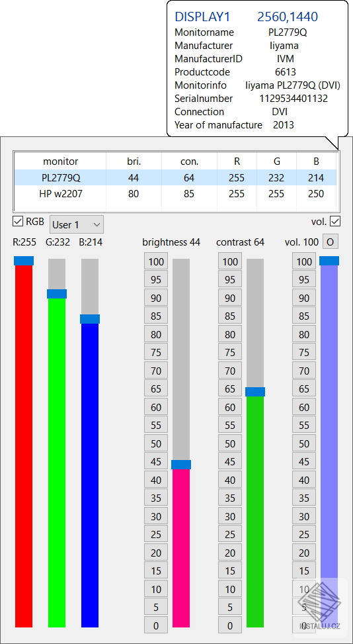Image resolution: width=353 pixels, height=644 pixels.
Task: Select the HP w2207 monitor row
Action: [175, 194]
